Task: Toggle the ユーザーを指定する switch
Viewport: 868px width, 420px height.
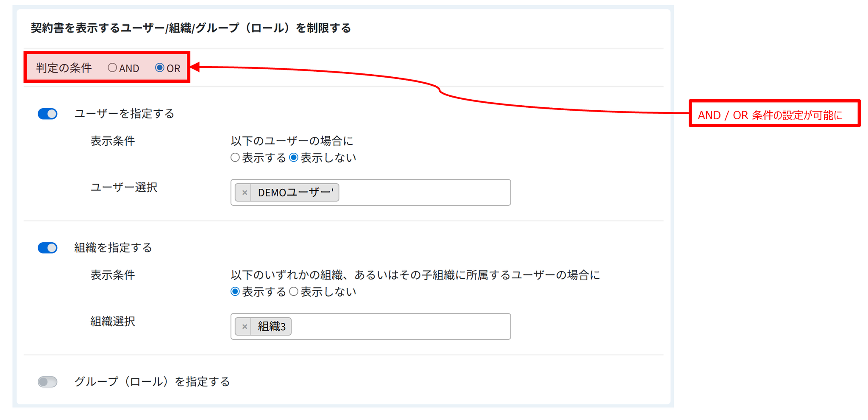Action: tap(47, 114)
